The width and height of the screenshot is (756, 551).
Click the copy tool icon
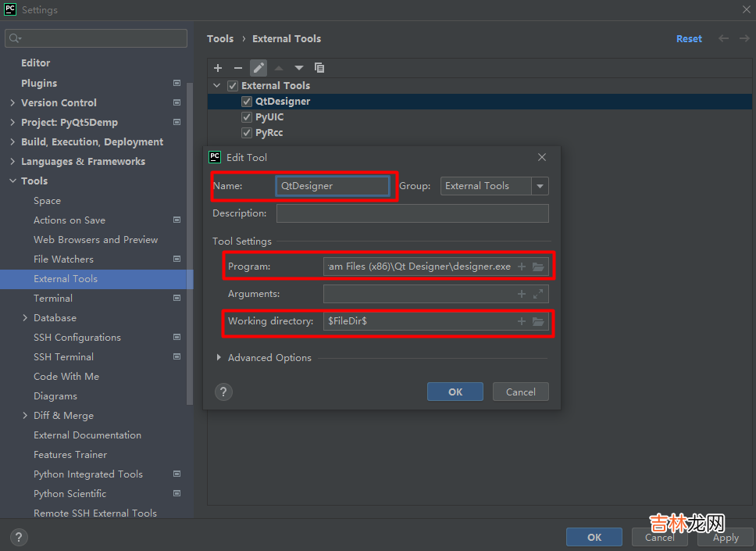[319, 68]
